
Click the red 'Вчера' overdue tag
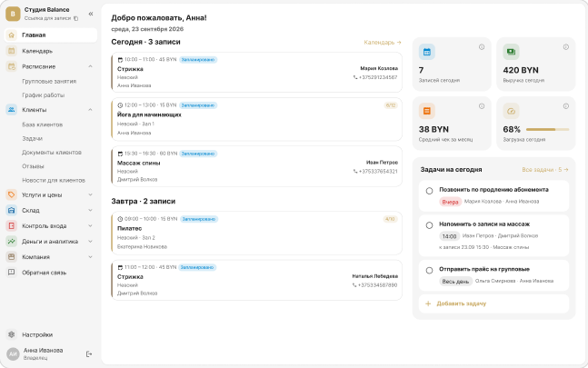click(450, 202)
